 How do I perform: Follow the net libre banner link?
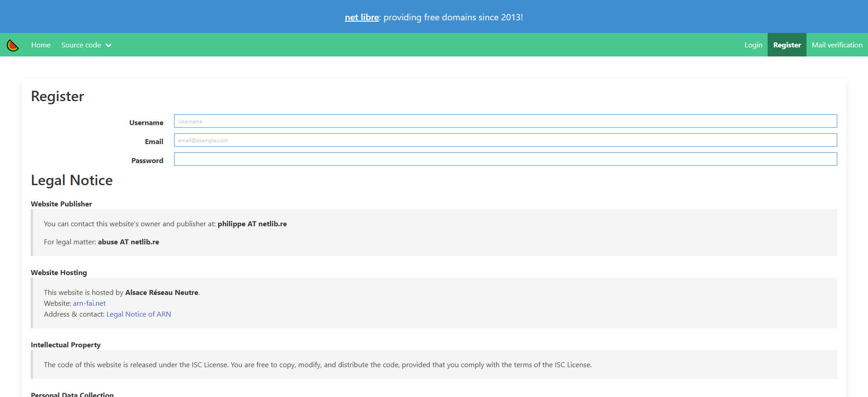point(362,17)
